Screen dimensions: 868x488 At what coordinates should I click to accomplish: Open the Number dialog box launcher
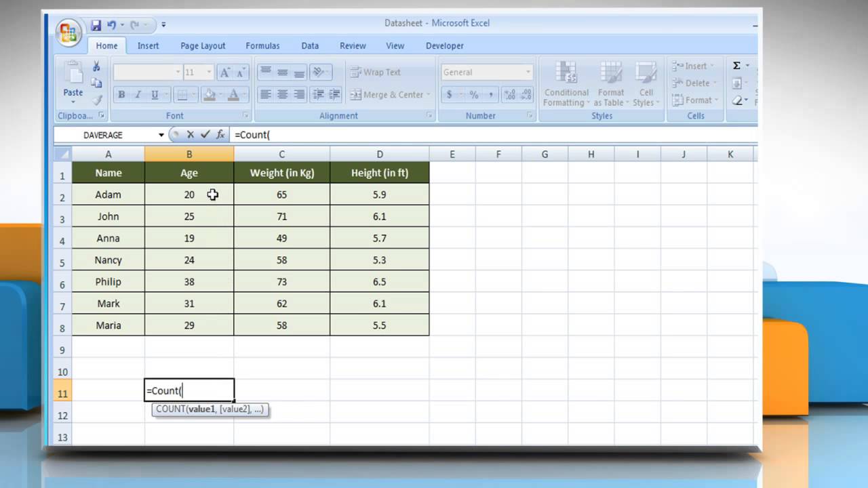point(530,116)
